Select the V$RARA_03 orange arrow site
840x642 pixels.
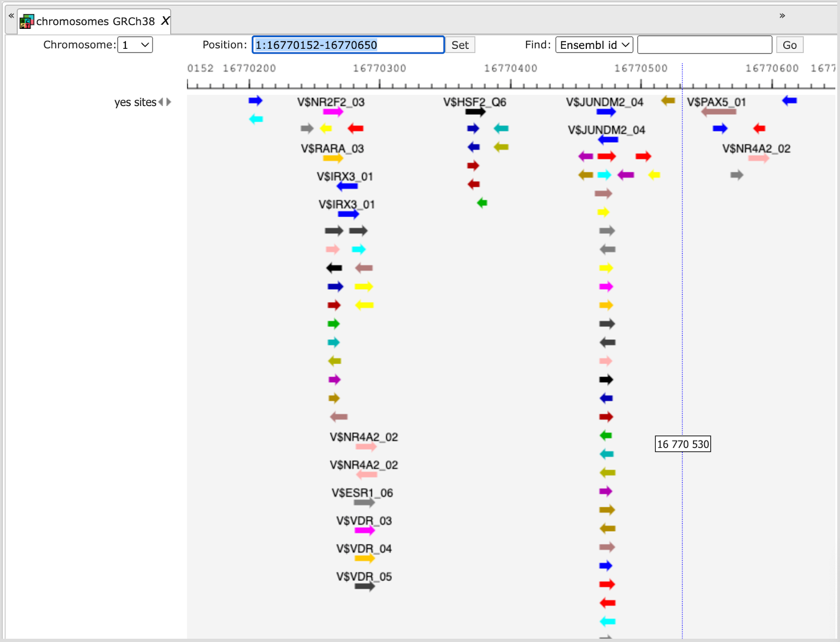click(x=333, y=159)
